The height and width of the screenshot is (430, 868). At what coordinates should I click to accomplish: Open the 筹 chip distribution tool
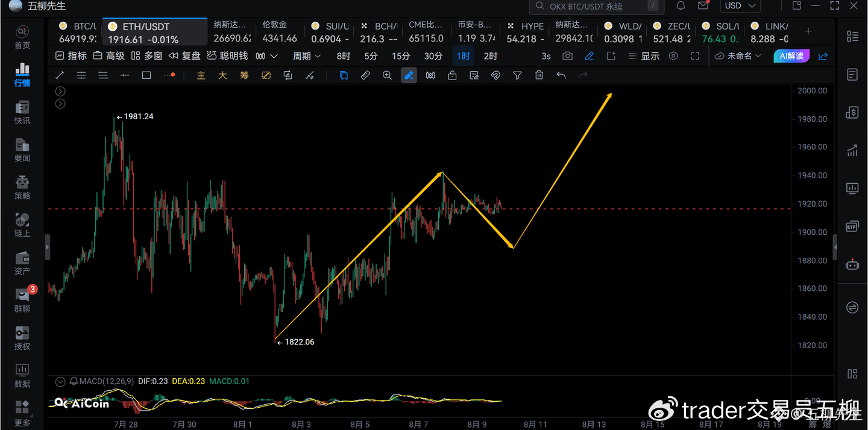(x=244, y=75)
